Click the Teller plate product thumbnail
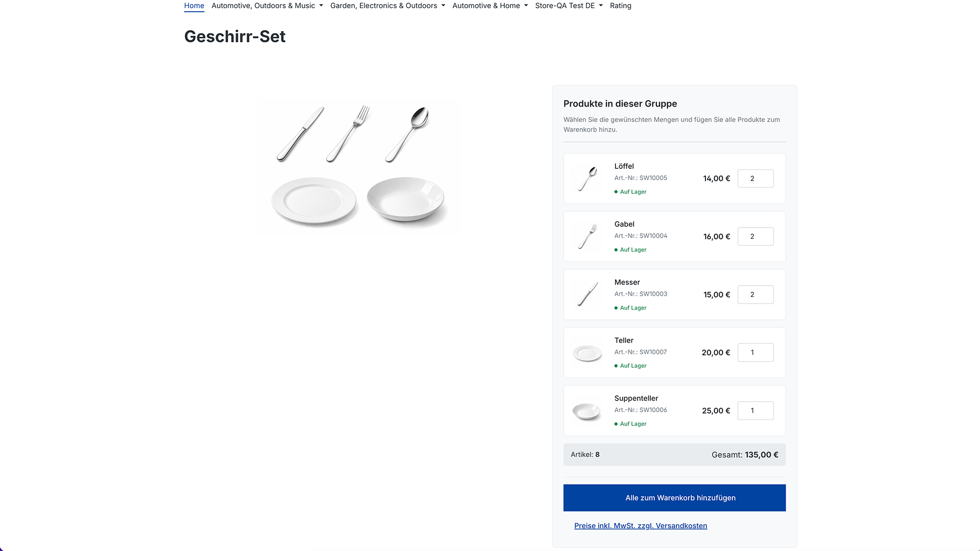The width and height of the screenshot is (980, 551). coord(587,353)
